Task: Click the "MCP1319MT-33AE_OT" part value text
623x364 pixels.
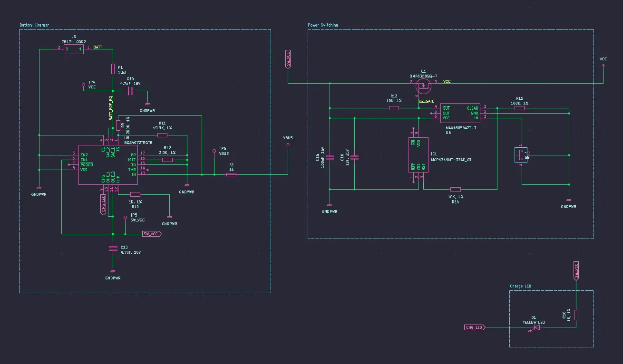Action: (452, 160)
